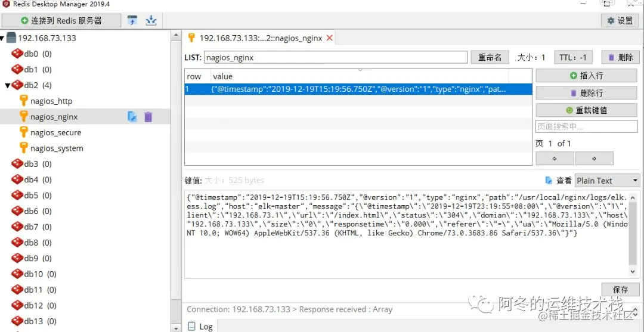644x332 pixels.
Task: Collapse the db2 database tree node
Action: click(x=7, y=85)
